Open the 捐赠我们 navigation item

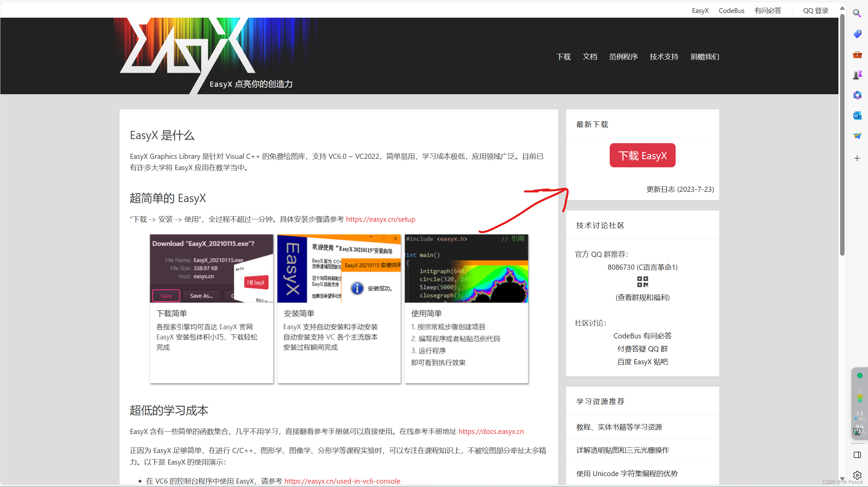pos(705,57)
